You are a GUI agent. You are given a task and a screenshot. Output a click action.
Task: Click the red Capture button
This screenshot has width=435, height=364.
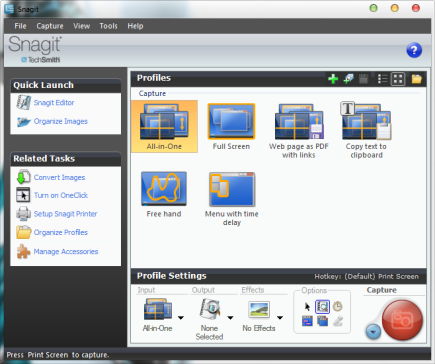[402, 320]
